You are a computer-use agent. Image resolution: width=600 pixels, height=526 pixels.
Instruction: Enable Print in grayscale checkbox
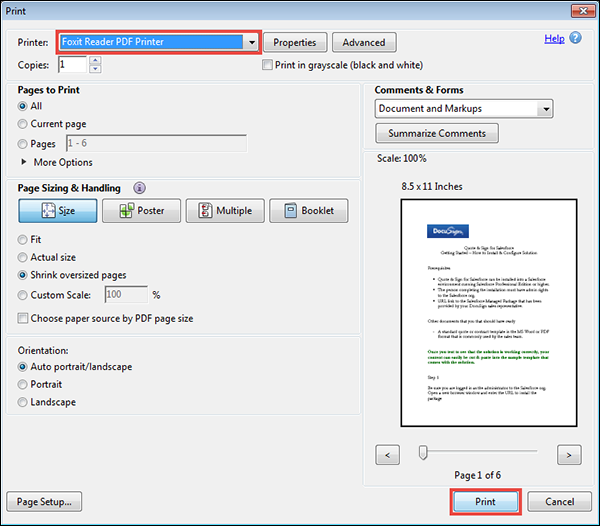[x=267, y=65]
